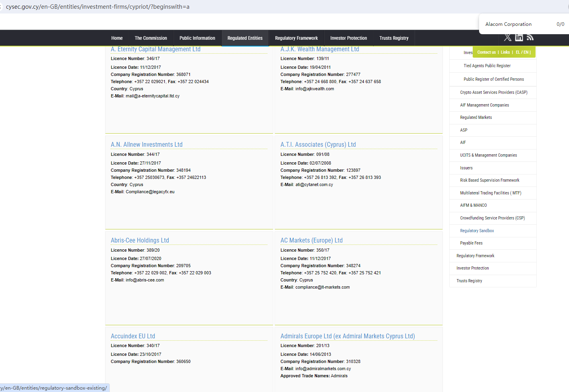Open Abris-Cee Holdings Ltd details
569x392 pixels.
[140, 240]
